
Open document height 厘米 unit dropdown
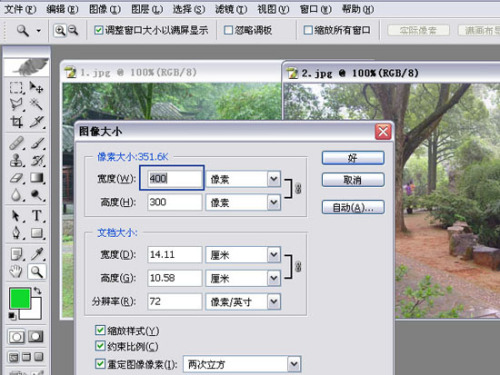274,278
